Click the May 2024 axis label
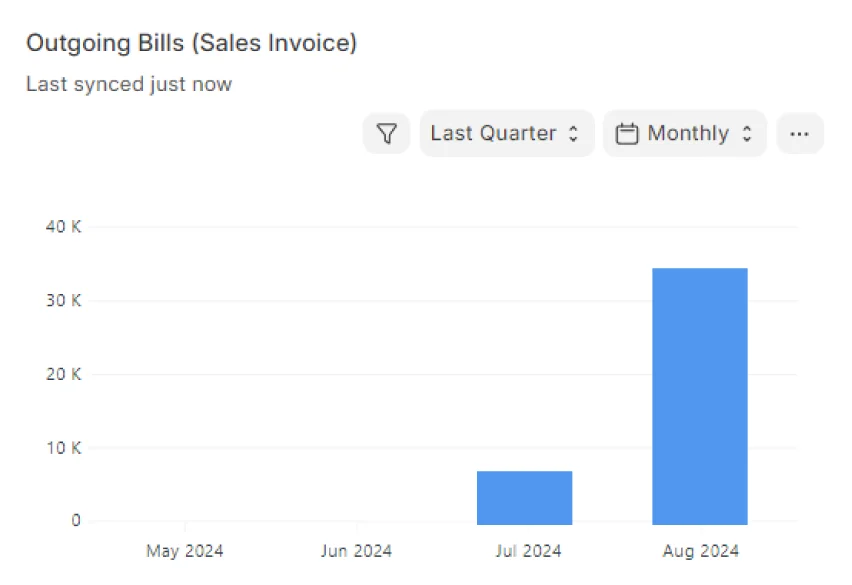The height and width of the screenshot is (585, 852). pos(185,551)
